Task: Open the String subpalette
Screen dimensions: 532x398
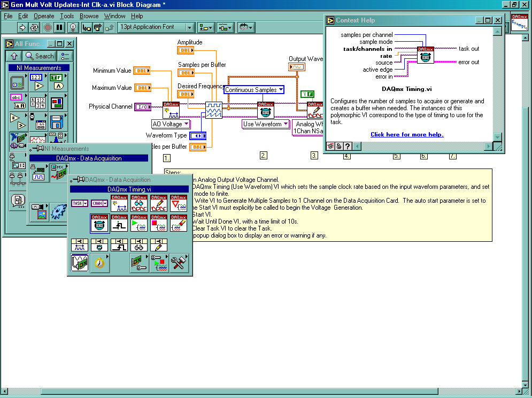Action: click(18, 102)
